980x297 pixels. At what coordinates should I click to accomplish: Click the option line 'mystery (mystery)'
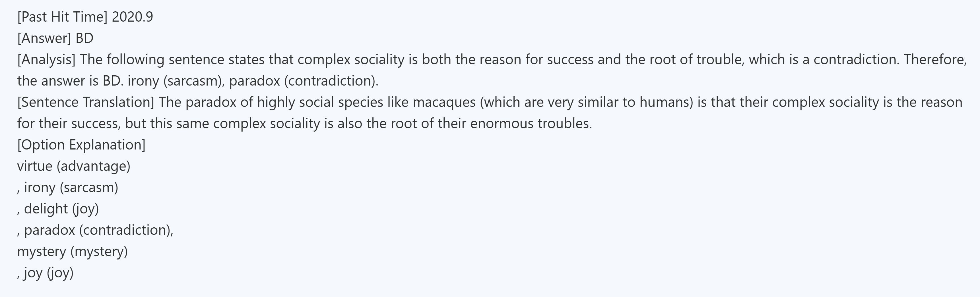pos(72,251)
